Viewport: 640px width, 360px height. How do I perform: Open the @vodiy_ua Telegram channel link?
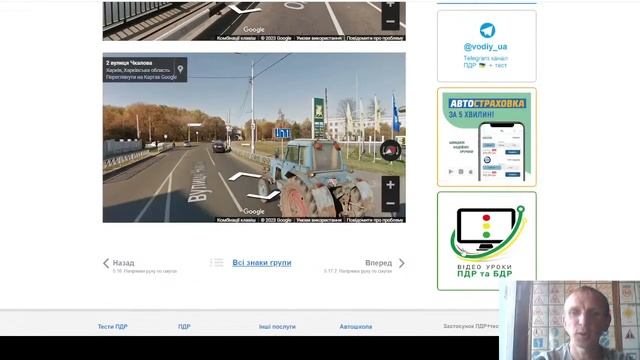pos(485,47)
